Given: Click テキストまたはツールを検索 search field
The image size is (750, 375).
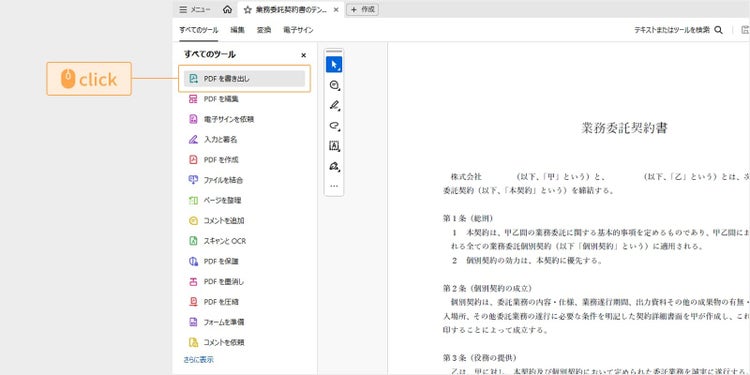Looking at the screenshot, I should [x=672, y=30].
